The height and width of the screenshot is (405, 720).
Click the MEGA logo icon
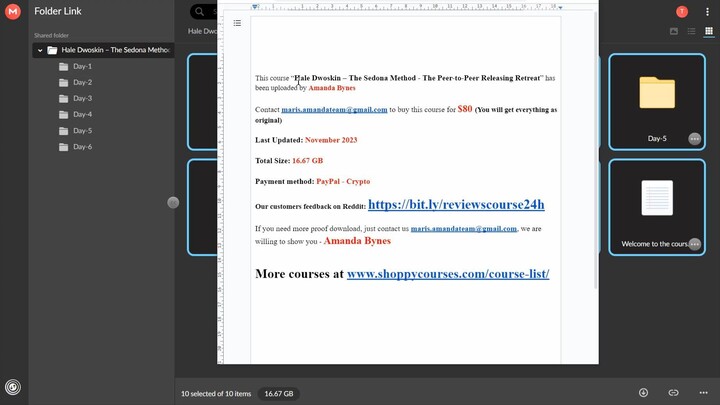pos(13,12)
